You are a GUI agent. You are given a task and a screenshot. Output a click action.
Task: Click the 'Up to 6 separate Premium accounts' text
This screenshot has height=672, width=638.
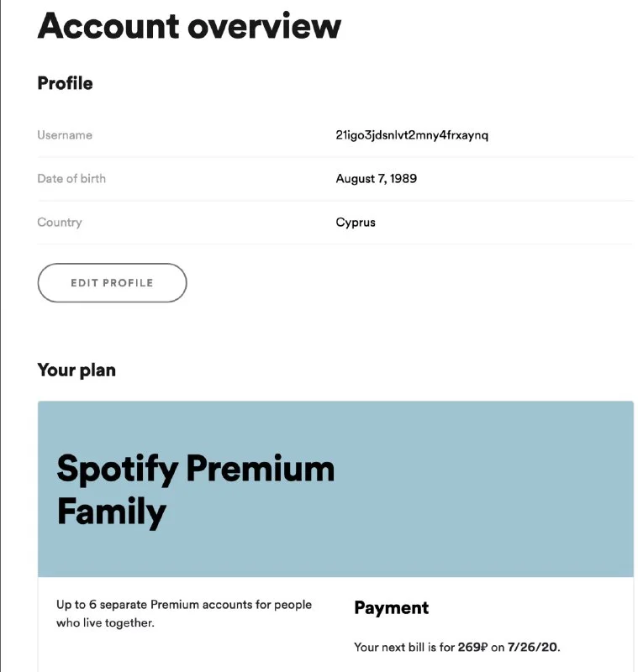[x=183, y=605]
